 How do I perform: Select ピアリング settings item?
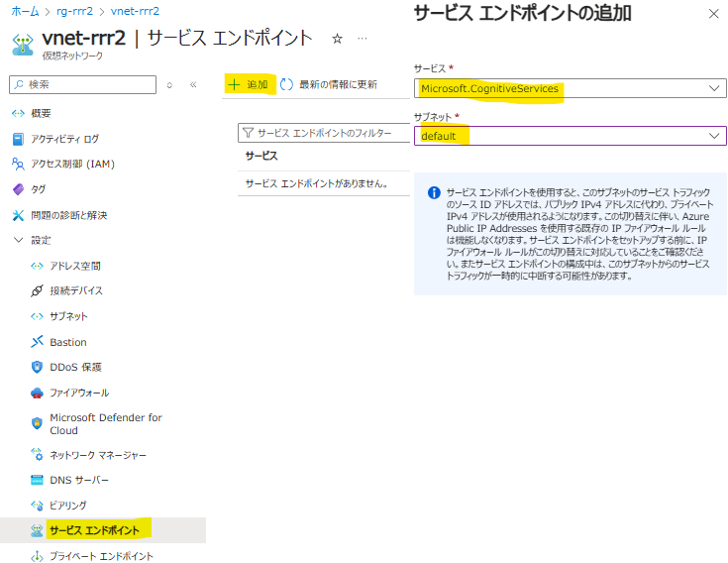[x=68, y=506]
